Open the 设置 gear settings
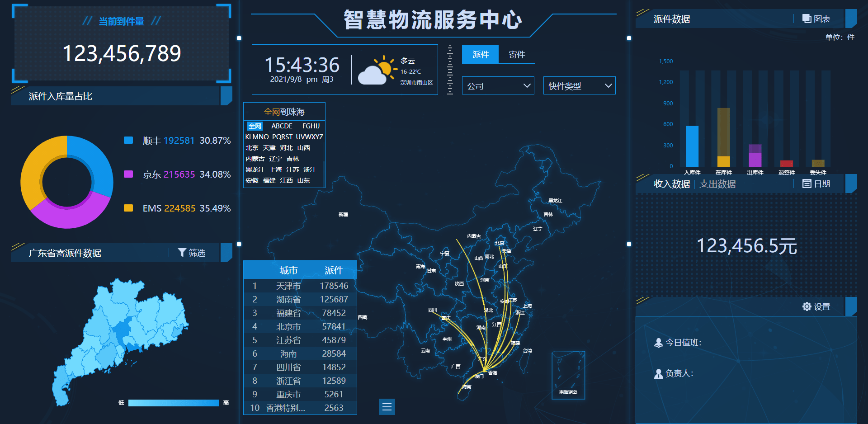The image size is (868, 424). [816, 307]
